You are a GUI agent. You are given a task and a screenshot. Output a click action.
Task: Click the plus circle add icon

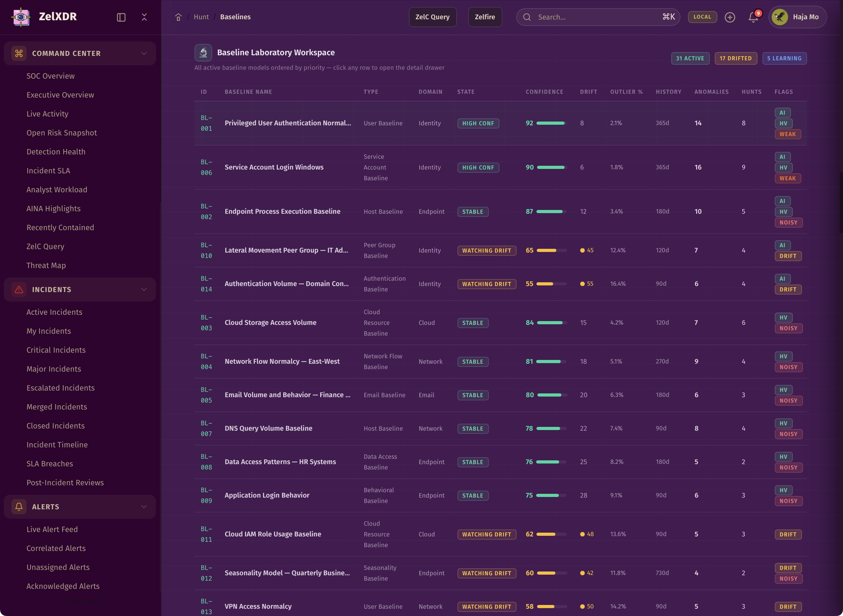(730, 17)
